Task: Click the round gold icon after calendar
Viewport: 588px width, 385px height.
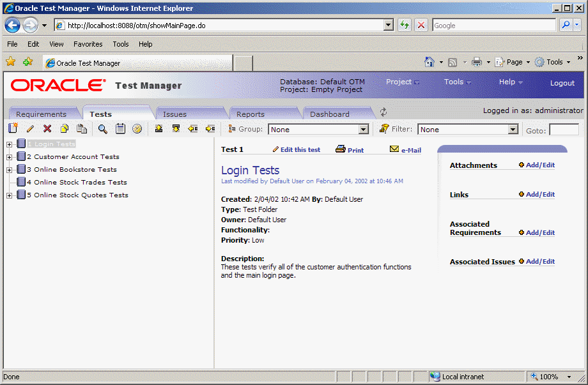Action: pos(137,129)
